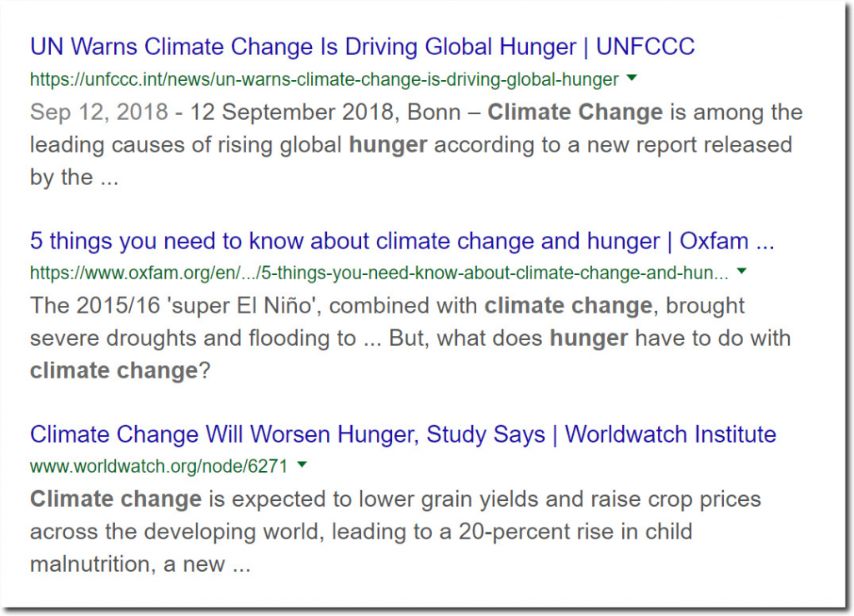Screen dimensions: 854x616
Task: Click the green www.worldwatch.org/node/6271 URL
Action: (158, 467)
